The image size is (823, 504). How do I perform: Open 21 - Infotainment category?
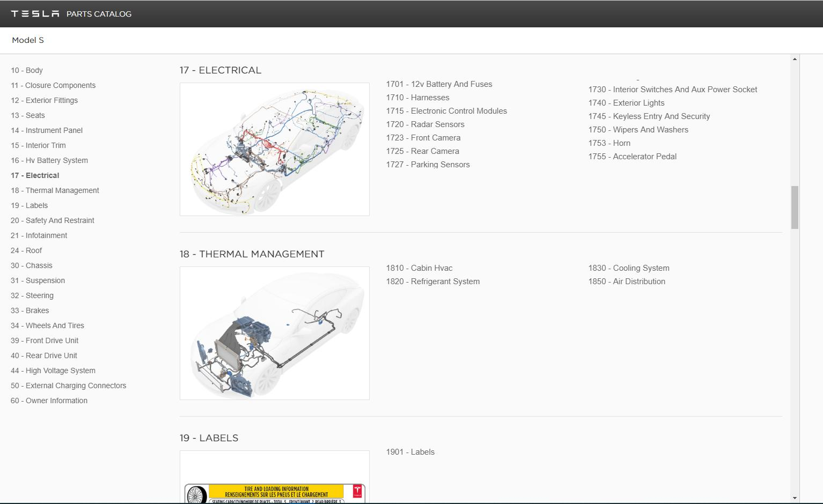click(39, 235)
